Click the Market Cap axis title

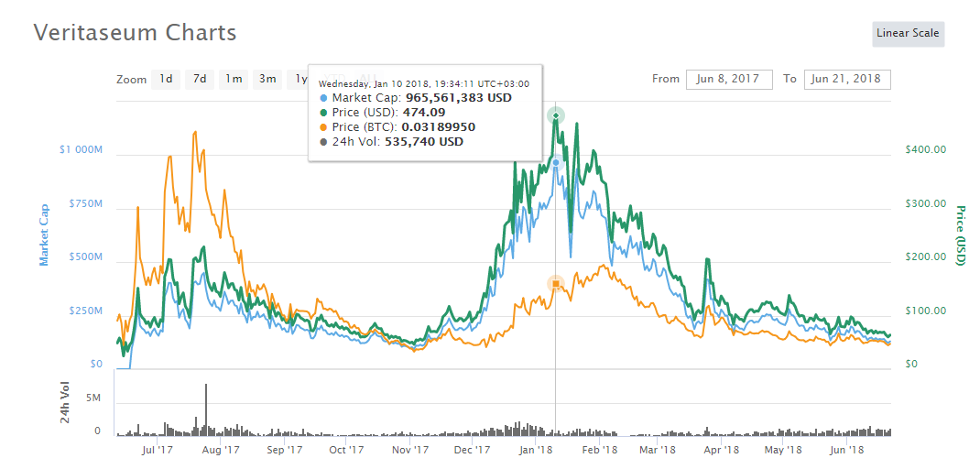[x=44, y=234]
